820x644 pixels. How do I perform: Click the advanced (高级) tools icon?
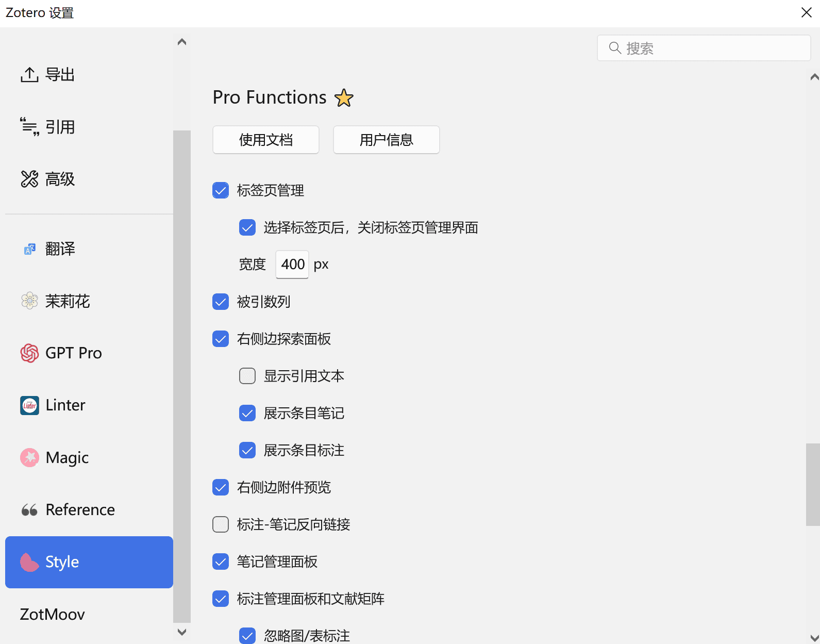click(29, 179)
